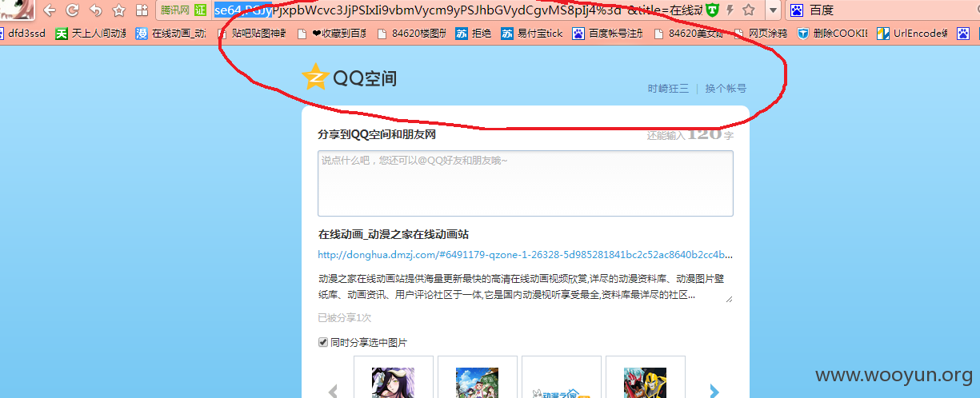Open the 天上人间动漫 bookmark
Viewport: 980px width, 398px height.
click(90, 34)
